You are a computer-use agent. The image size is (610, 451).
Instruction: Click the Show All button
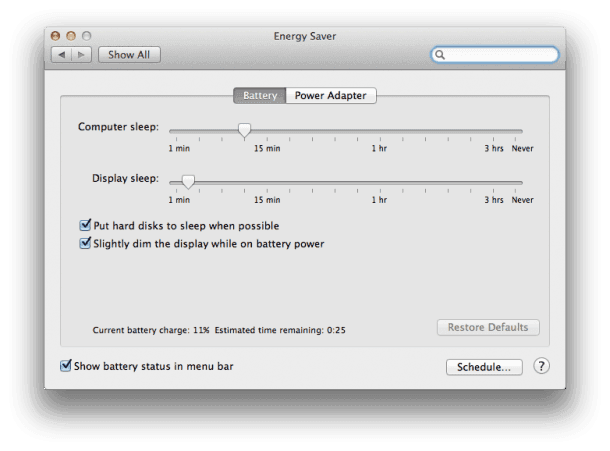[x=129, y=55]
